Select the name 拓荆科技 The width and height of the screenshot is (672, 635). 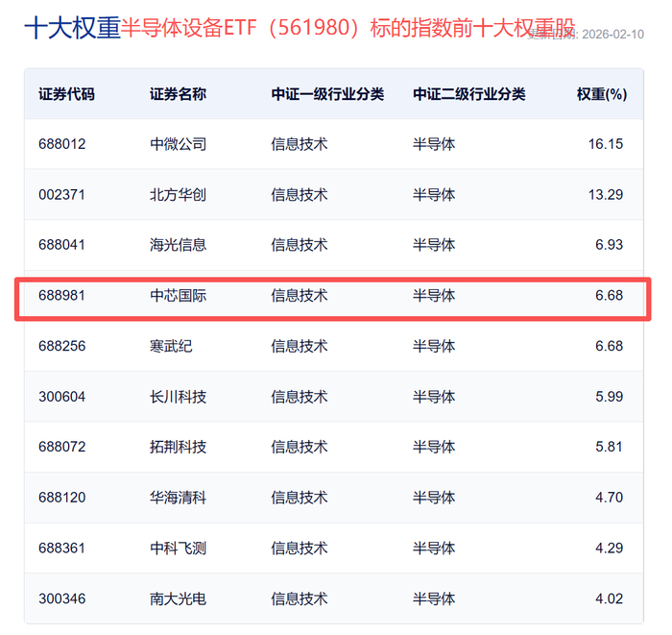178,447
